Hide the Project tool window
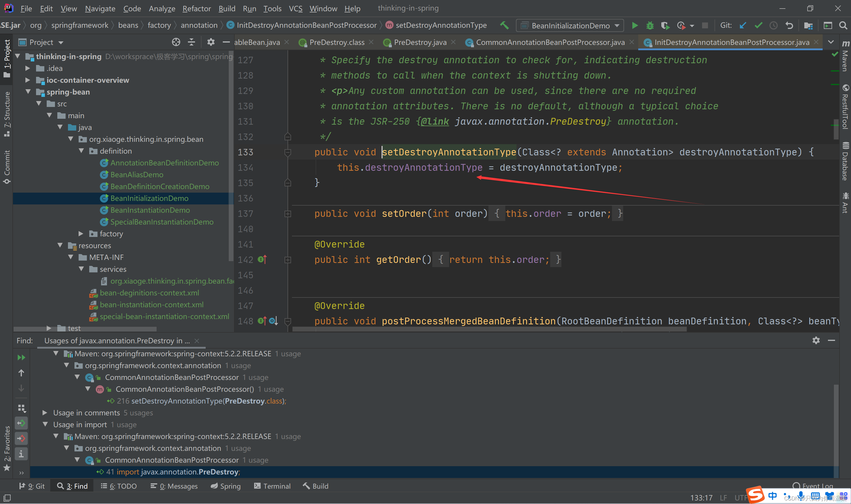Image resolution: width=851 pixels, height=504 pixels. point(226,42)
